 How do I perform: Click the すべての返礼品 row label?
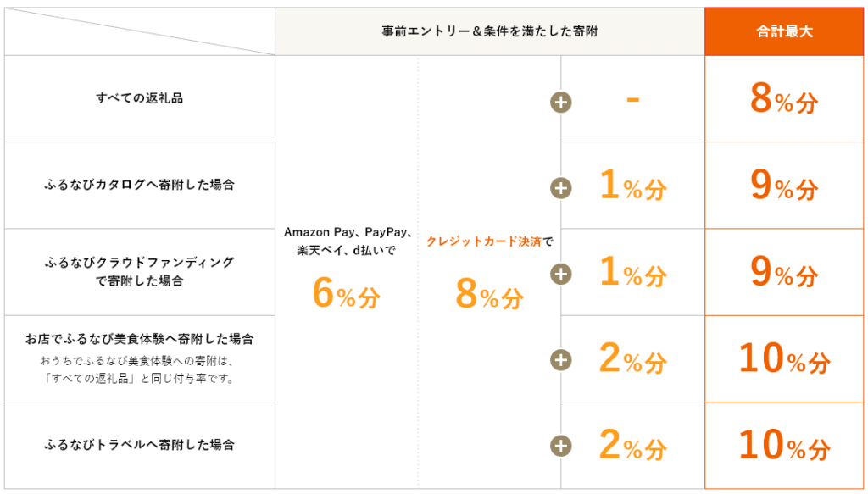pyautogui.click(x=140, y=98)
